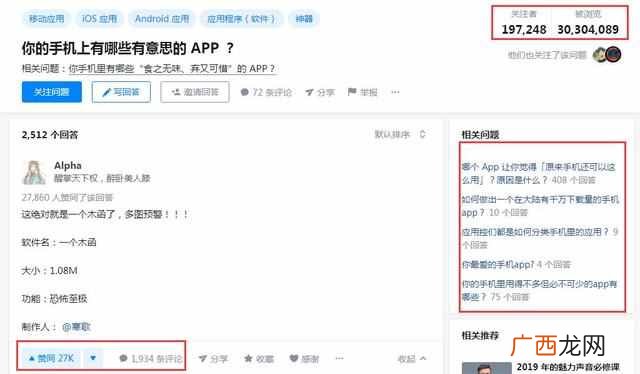640x374 pixels.
Task: Open the @寒歌 mention link
Action: tap(76, 327)
